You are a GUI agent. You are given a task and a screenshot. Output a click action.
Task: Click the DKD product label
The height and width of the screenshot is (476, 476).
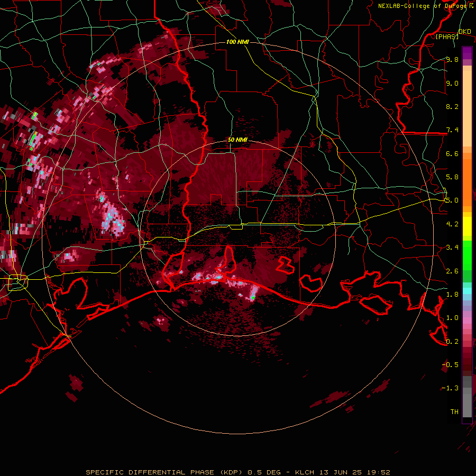[x=464, y=32]
